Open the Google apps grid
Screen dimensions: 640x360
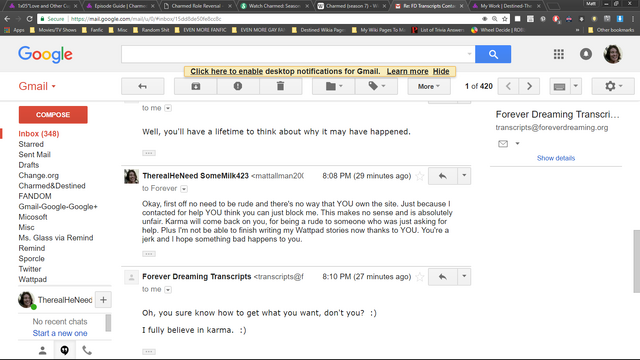coord(559,54)
